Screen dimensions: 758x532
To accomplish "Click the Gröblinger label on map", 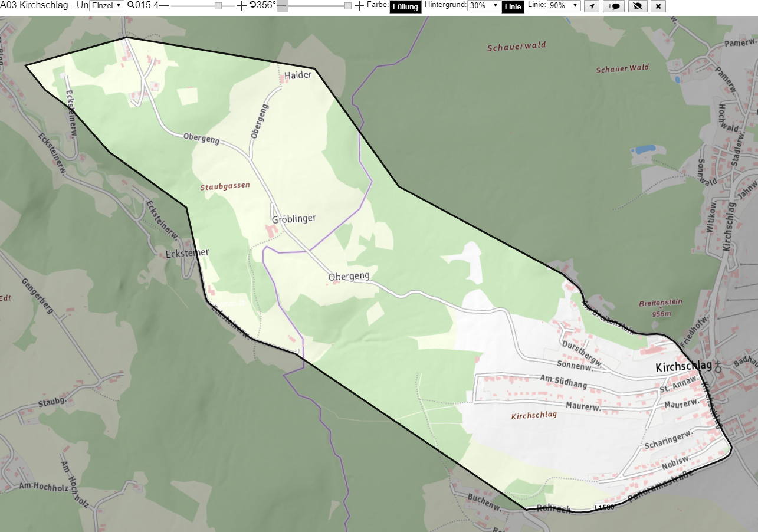I will point(294,219).
